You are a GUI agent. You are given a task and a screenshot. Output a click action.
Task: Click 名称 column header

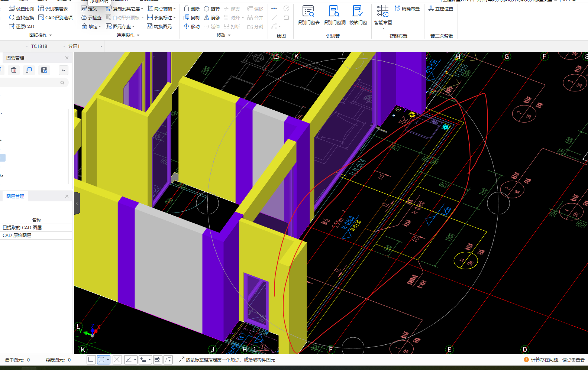pyautogui.click(x=36, y=220)
